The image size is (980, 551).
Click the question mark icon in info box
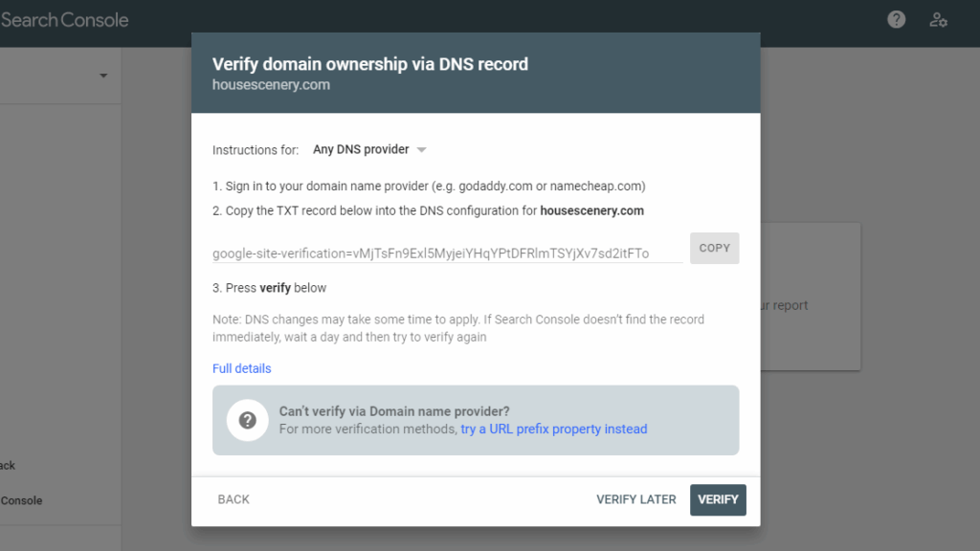247,420
